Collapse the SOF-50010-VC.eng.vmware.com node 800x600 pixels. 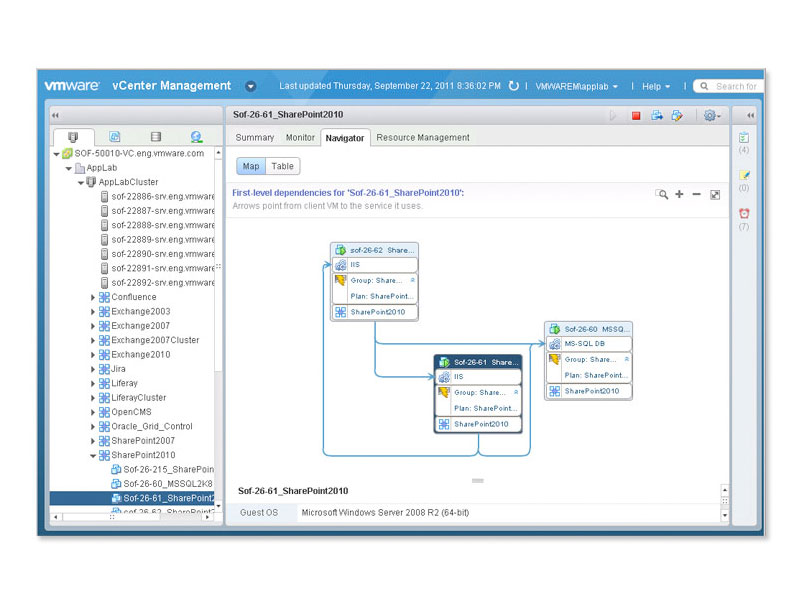point(56,154)
